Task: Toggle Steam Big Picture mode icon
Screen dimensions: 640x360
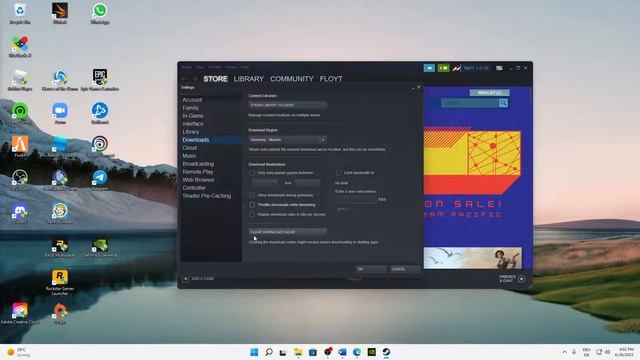Action: pyautogui.click(x=499, y=68)
